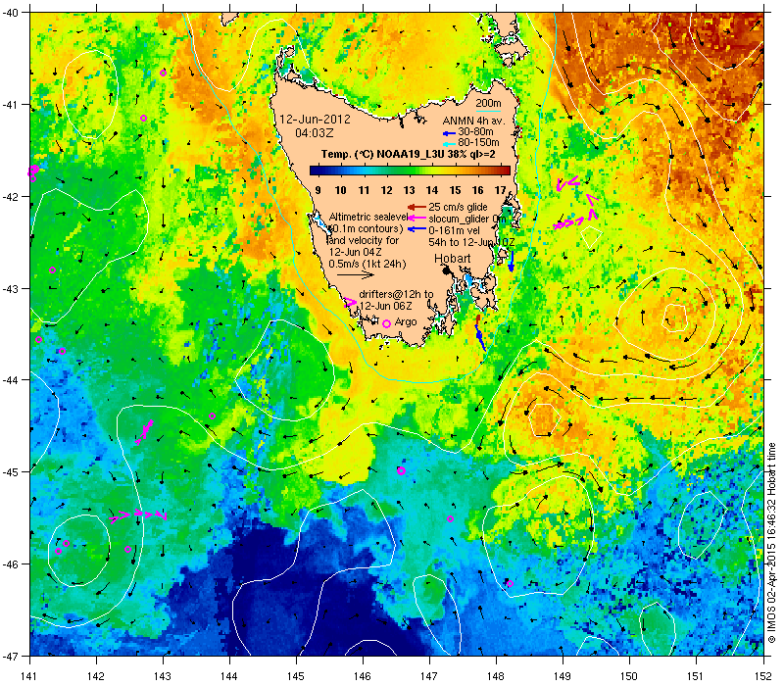The height and width of the screenshot is (686, 784).
Task: Click the dark red warm end of colorbar
Action: click(x=504, y=171)
